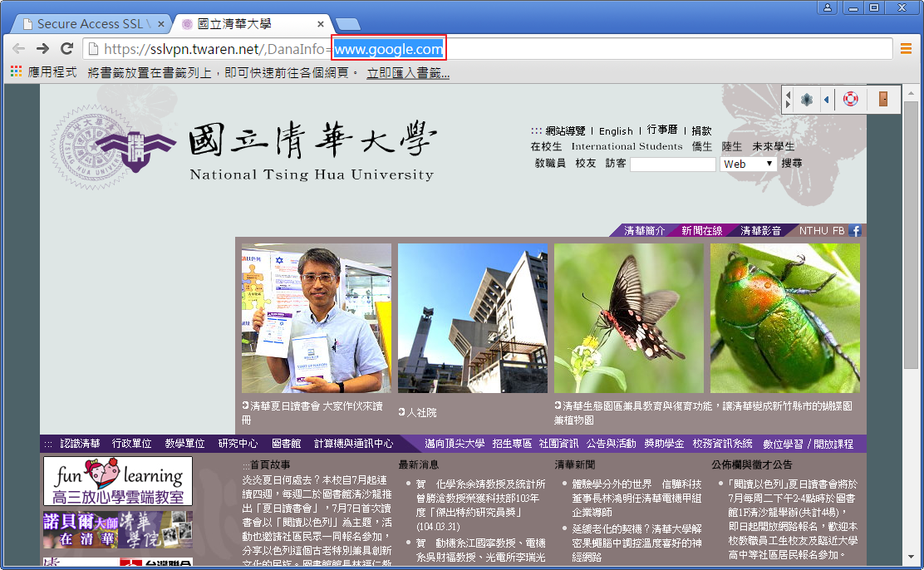Click the browser Forward arrow button

[42, 49]
